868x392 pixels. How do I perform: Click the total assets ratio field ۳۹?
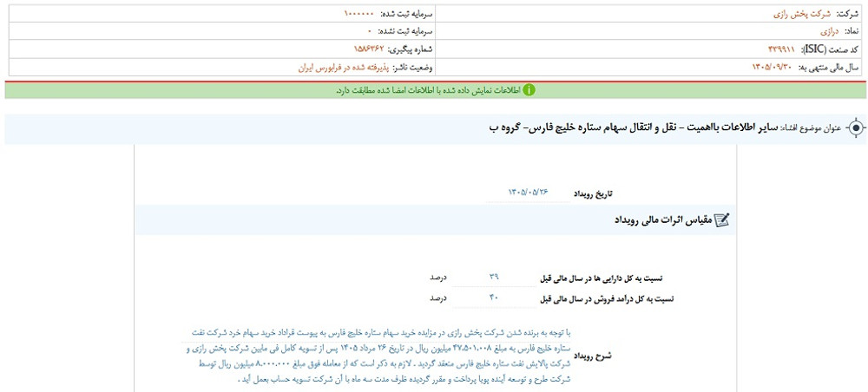[494, 277]
